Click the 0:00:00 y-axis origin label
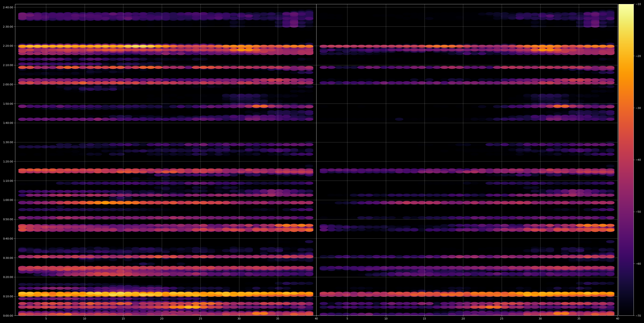The height and width of the screenshot is (323, 644). [x=8, y=315]
